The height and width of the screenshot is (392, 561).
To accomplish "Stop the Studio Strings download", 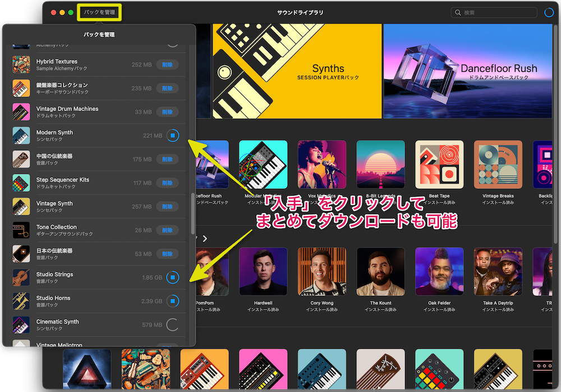I will click(x=172, y=277).
